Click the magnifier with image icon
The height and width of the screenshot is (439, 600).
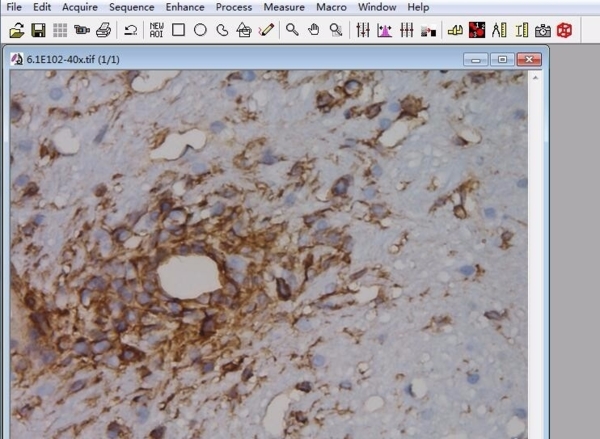pyautogui.click(x=336, y=30)
